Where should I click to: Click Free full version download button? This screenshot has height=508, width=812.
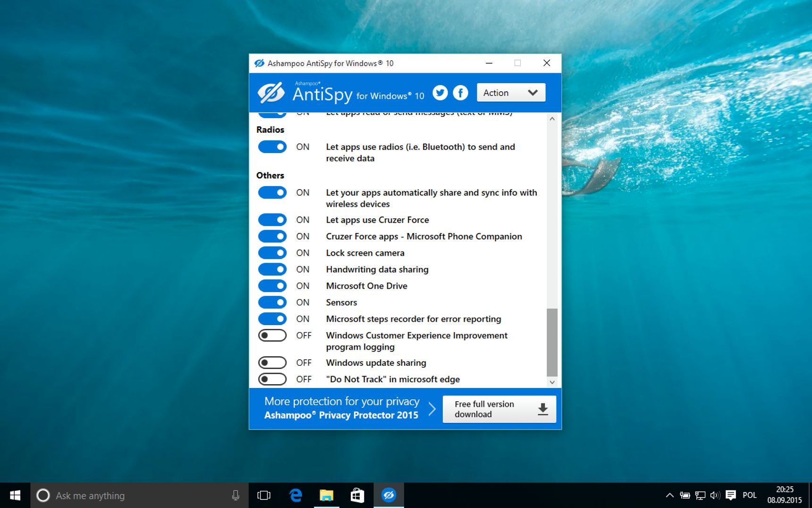pyautogui.click(x=499, y=409)
